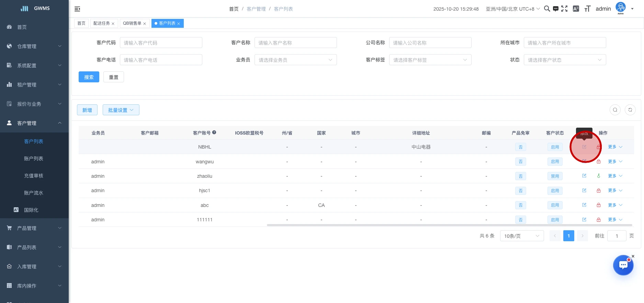Image resolution: width=644 pixels, height=303 pixels.
Task: Open the 客户标签 customer tag dropdown
Action: tap(430, 60)
